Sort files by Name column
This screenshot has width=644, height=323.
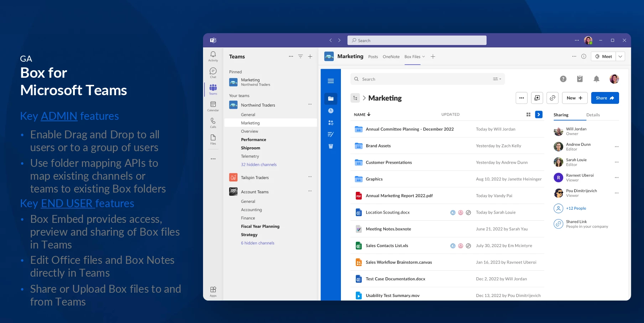click(x=362, y=114)
